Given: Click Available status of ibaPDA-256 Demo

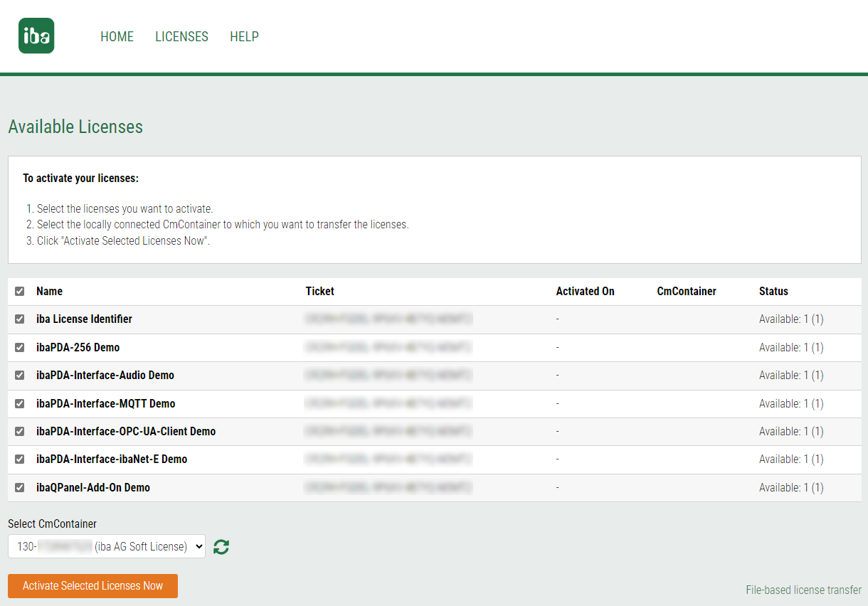Looking at the screenshot, I should pyautogui.click(x=790, y=348).
